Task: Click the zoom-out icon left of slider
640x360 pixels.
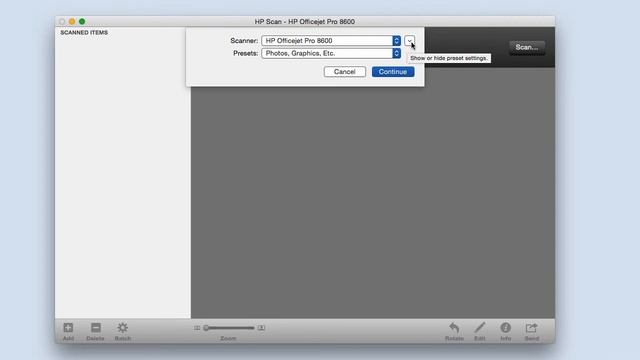Action: [197, 328]
